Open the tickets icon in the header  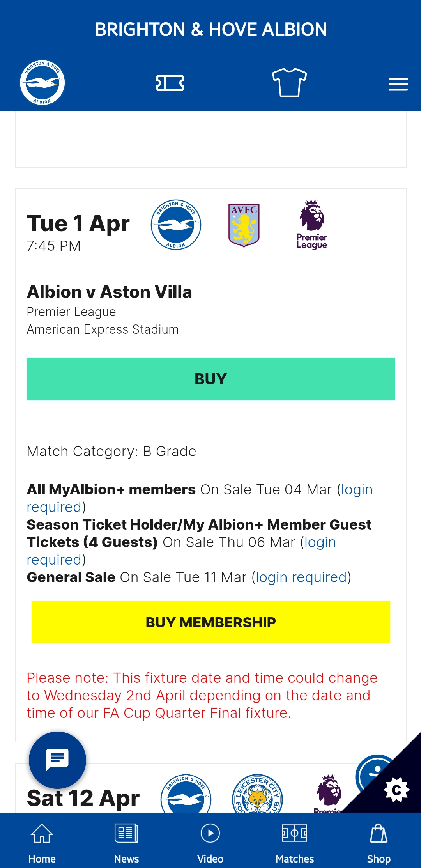[170, 83]
